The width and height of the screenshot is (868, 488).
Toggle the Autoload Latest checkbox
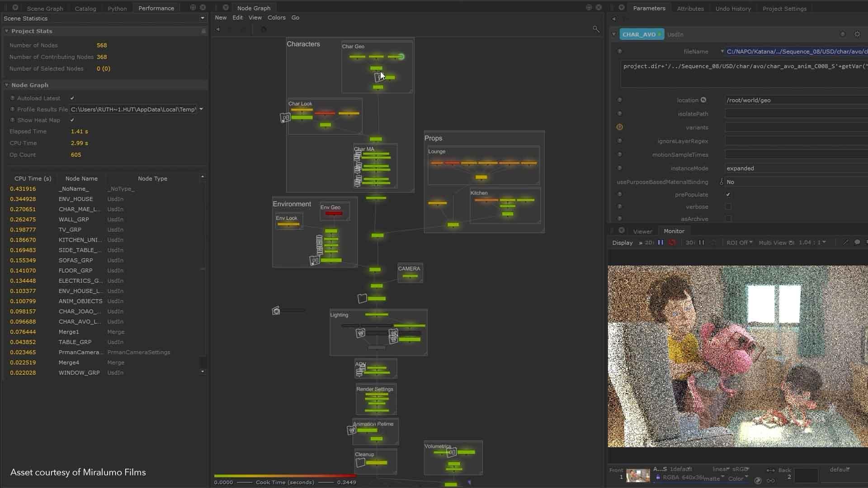pyautogui.click(x=72, y=98)
